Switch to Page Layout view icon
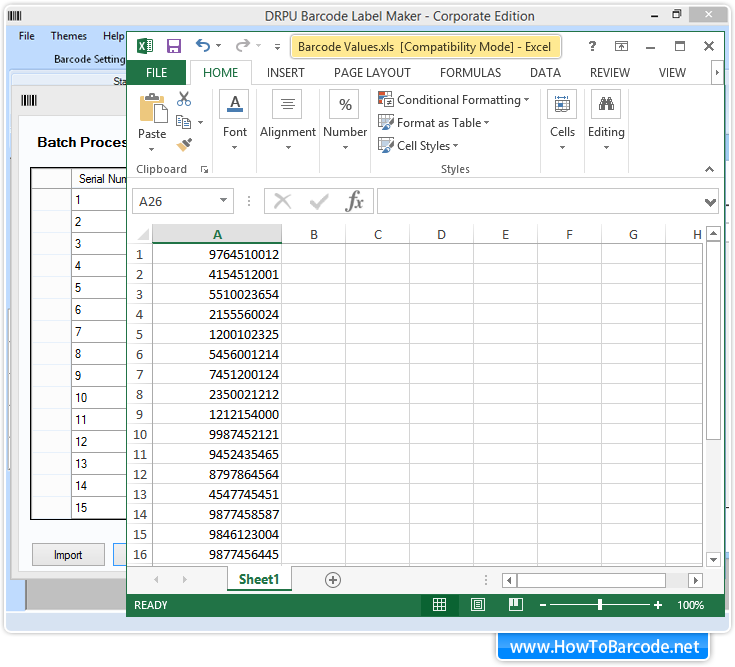This screenshot has width=735, height=667. 478,605
